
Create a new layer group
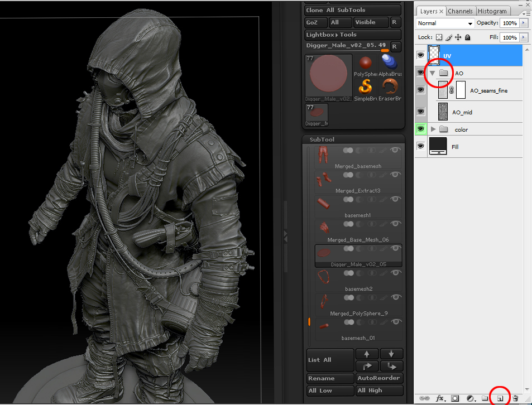click(485, 398)
